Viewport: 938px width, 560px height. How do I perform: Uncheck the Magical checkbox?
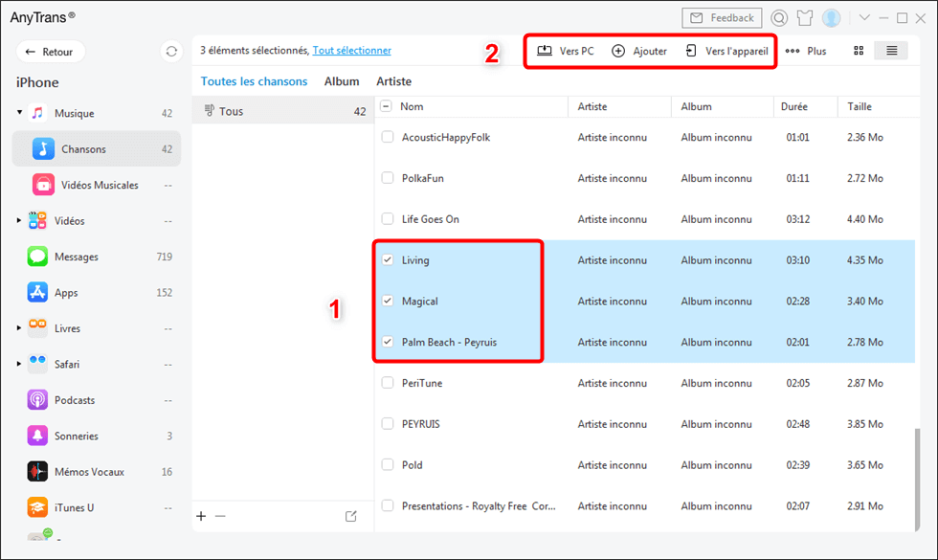tap(388, 301)
